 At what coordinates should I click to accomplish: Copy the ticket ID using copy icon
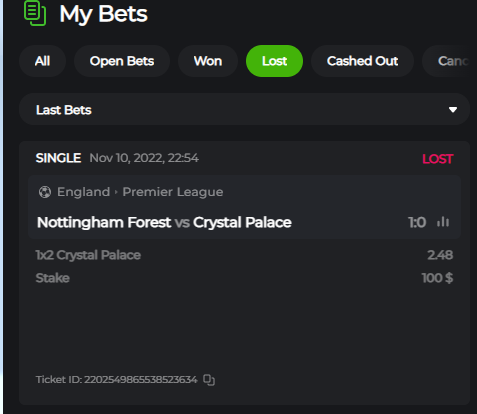[209, 380]
